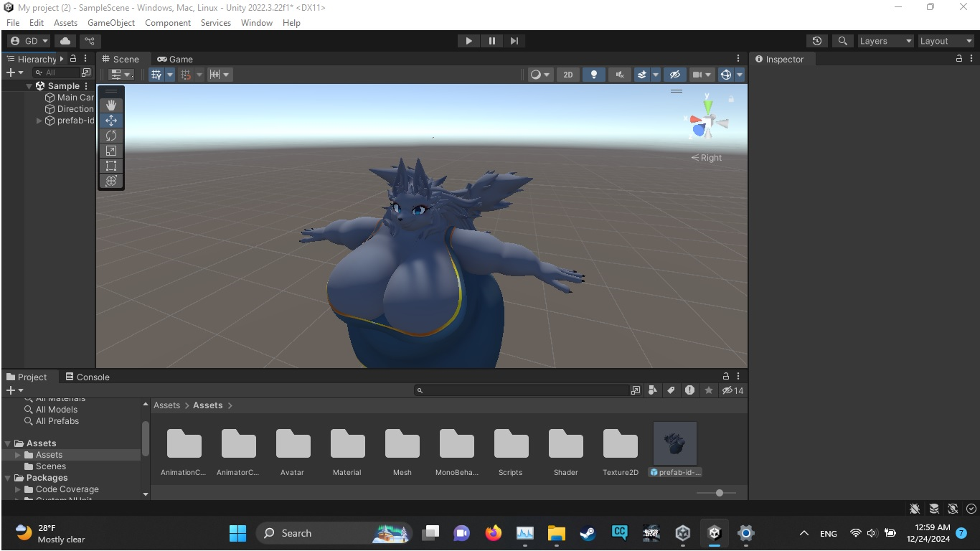Toggle scene gizmo rotation lock

[731, 100]
